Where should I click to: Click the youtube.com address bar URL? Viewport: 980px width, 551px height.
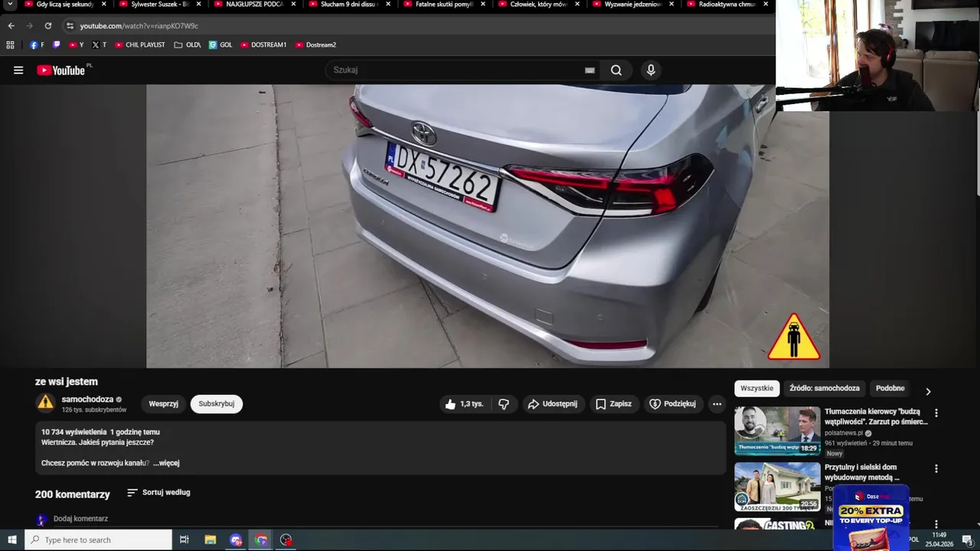point(139,26)
